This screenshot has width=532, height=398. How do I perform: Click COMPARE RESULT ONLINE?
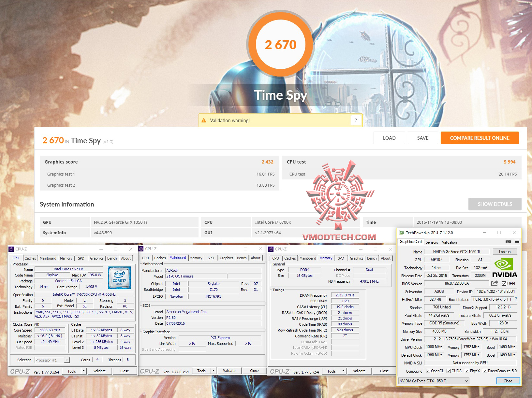tap(480, 138)
